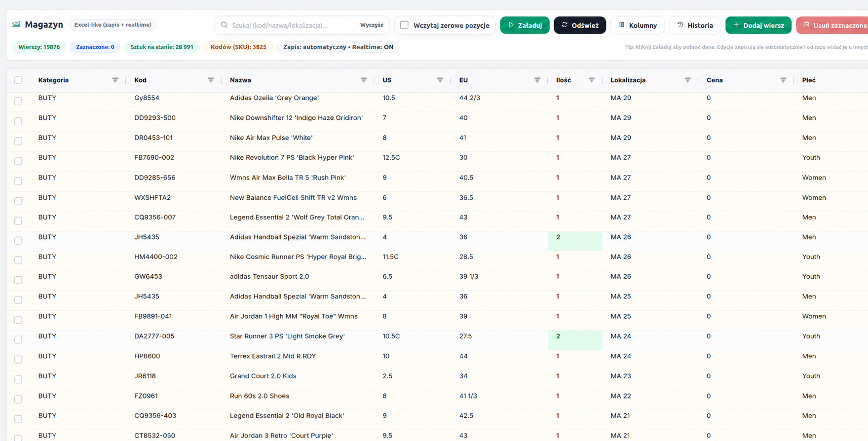Enable the Wczytaj zerowe pozycje checkbox

(404, 25)
